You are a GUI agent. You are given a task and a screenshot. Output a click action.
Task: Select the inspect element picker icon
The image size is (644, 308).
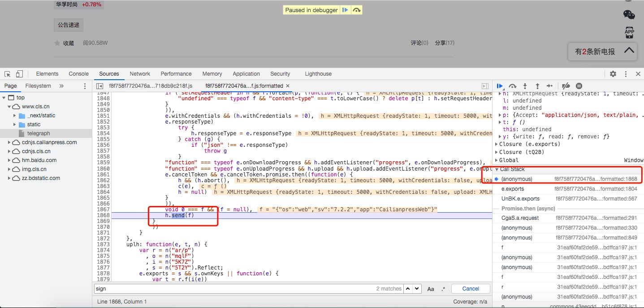pyautogui.click(x=8, y=74)
